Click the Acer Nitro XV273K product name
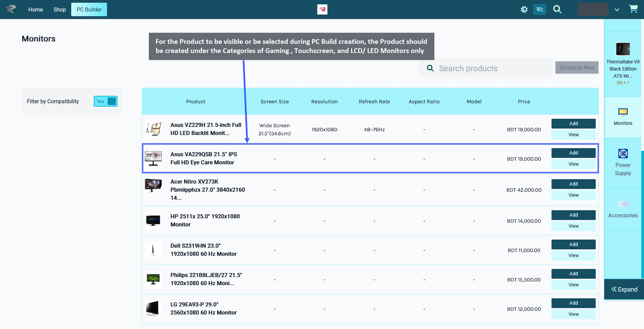644x329 pixels. coord(208,190)
